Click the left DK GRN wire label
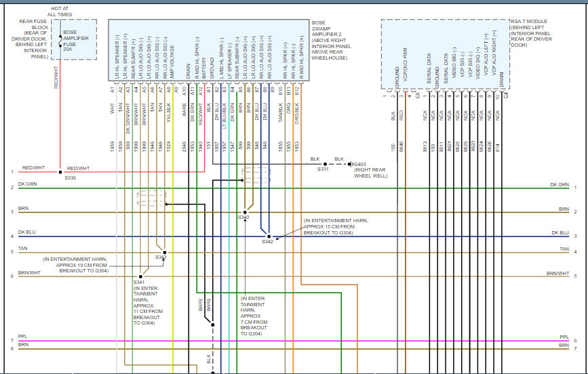Viewport: 588px width, 374px height. pos(27,184)
